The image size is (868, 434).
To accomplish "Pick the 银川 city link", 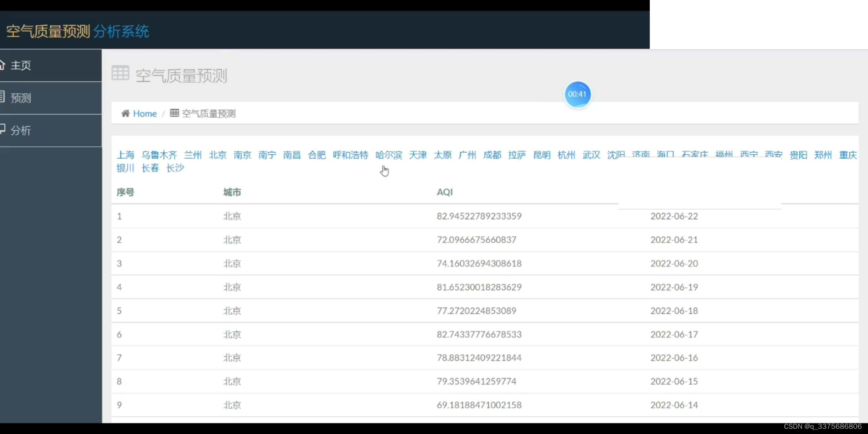I will click(x=125, y=168).
